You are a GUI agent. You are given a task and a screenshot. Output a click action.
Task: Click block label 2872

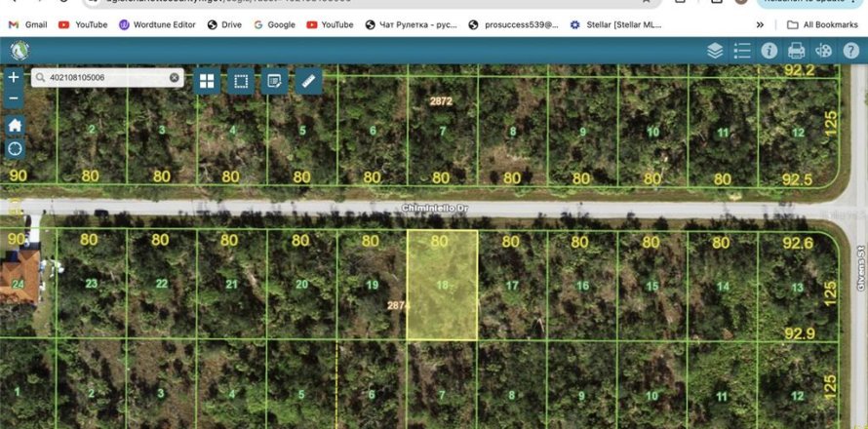click(441, 101)
